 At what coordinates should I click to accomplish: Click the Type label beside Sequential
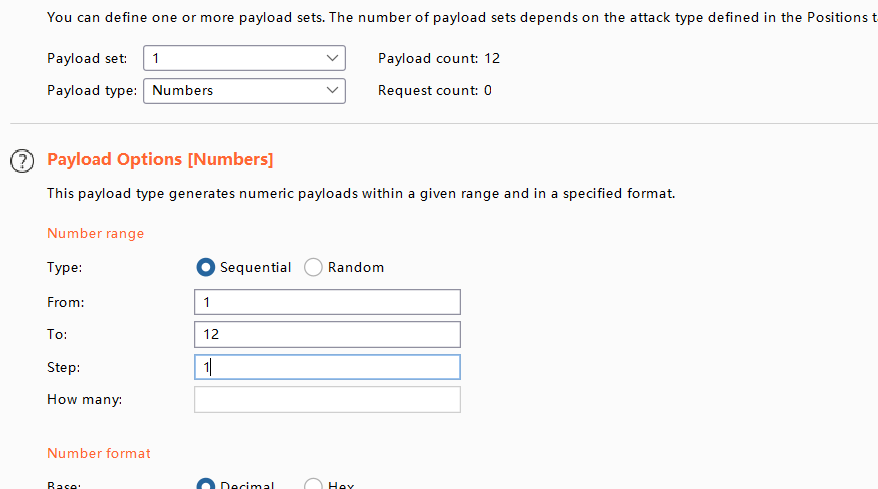tap(65, 267)
